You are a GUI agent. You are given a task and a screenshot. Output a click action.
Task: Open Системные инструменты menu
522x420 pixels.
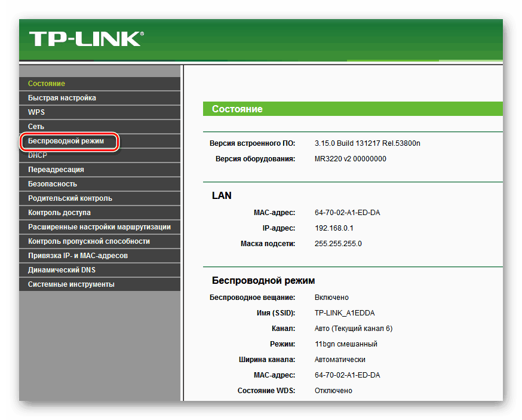(71, 284)
